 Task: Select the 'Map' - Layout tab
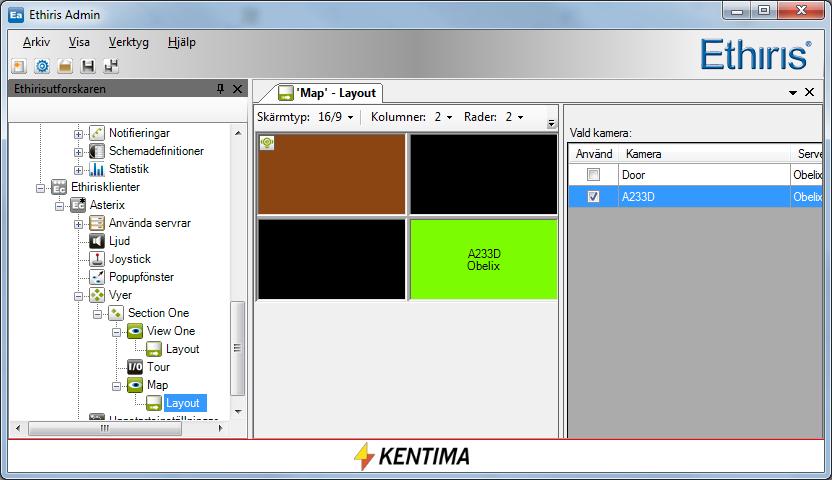click(327, 93)
